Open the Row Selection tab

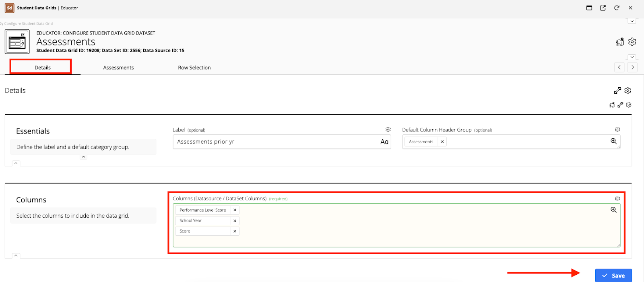[194, 68]
